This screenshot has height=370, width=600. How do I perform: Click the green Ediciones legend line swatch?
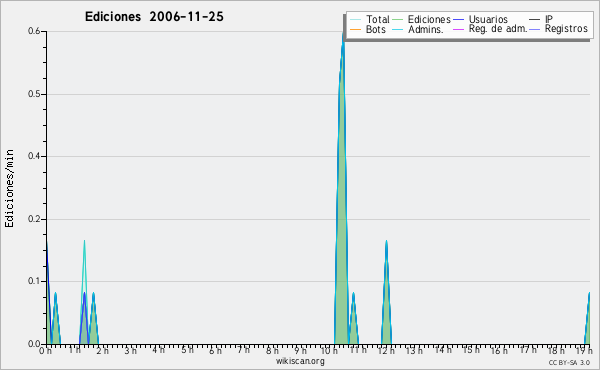(398, 20)
